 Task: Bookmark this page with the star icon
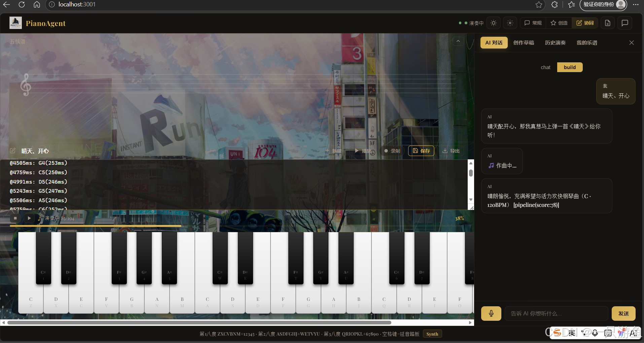(539, 4)
